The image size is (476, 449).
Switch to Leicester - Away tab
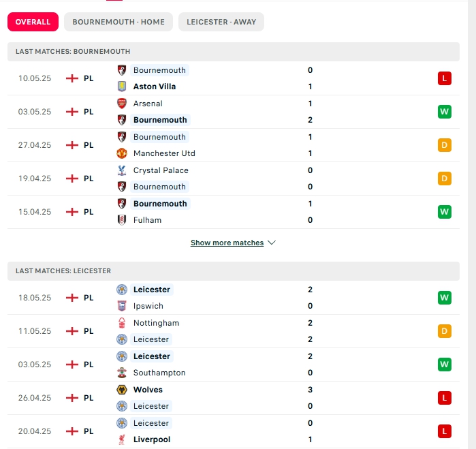(221, 22)
